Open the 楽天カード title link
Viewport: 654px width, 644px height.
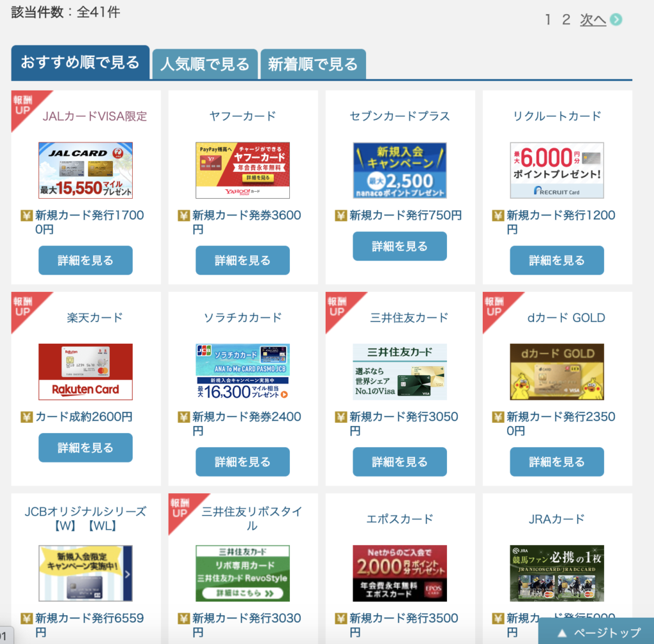pos(95,318)
